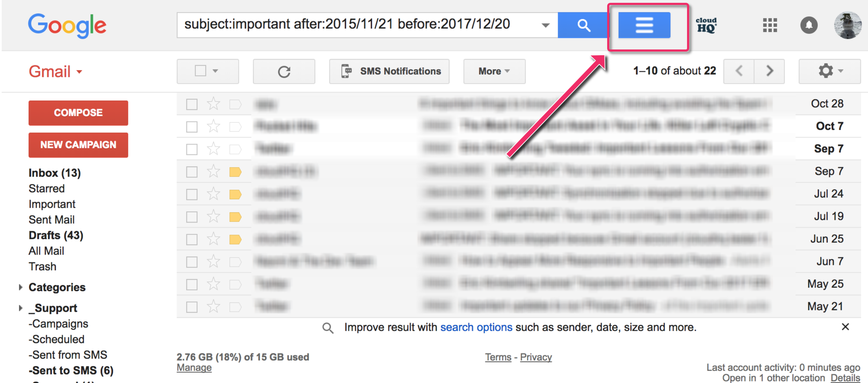
Task: Tick the checkbox for unread Sep 7 email
Action: 192,149
